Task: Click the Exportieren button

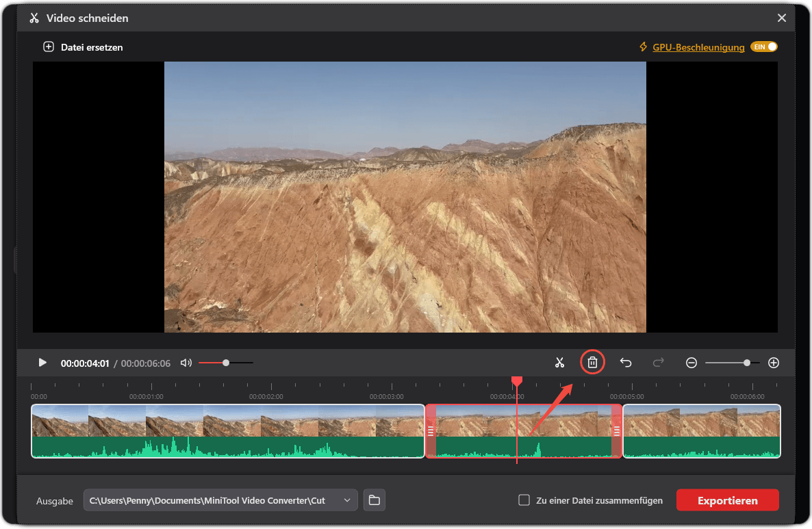Action: click(728, 500)
